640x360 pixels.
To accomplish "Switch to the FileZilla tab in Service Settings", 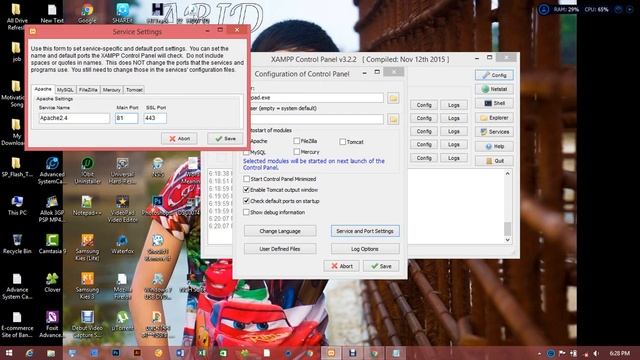I will pos(88,90).
